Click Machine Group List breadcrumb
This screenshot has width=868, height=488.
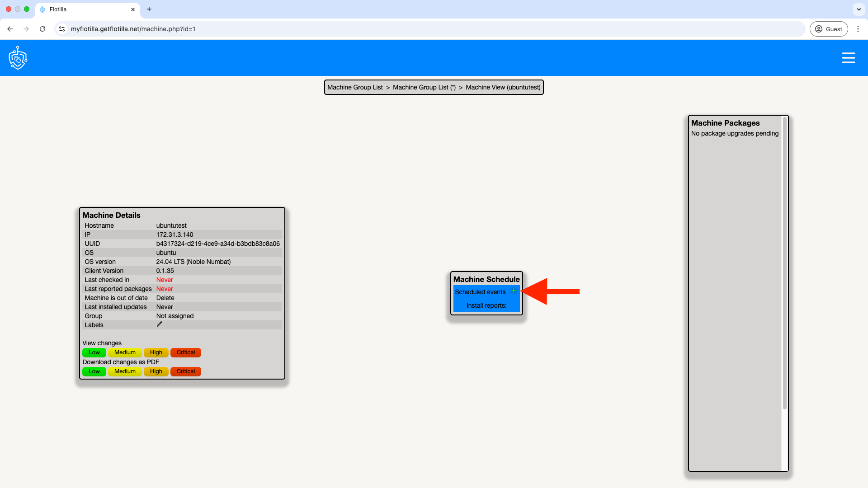click(355, 87)
